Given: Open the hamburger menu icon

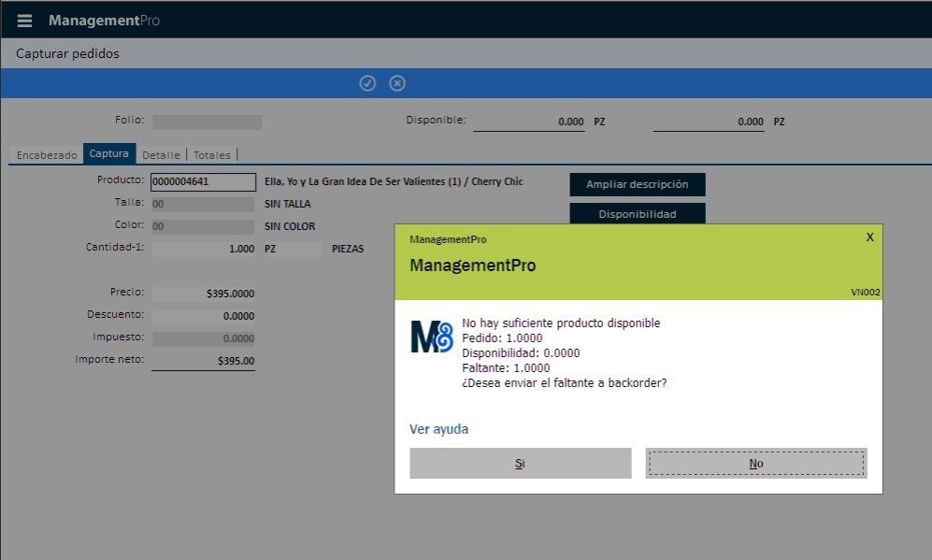Looking at the screenshot, I should click(x=24, y=21).
